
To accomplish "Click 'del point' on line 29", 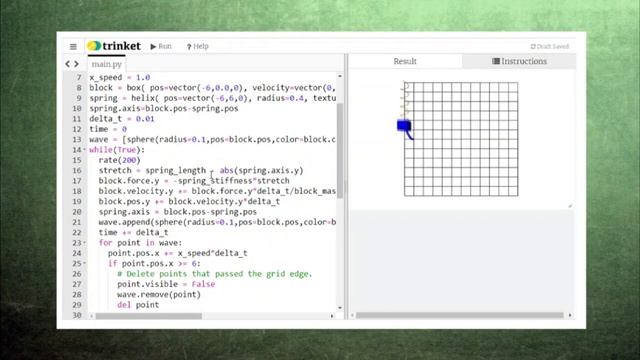I will pyautogui.click(x=138, y=305).
